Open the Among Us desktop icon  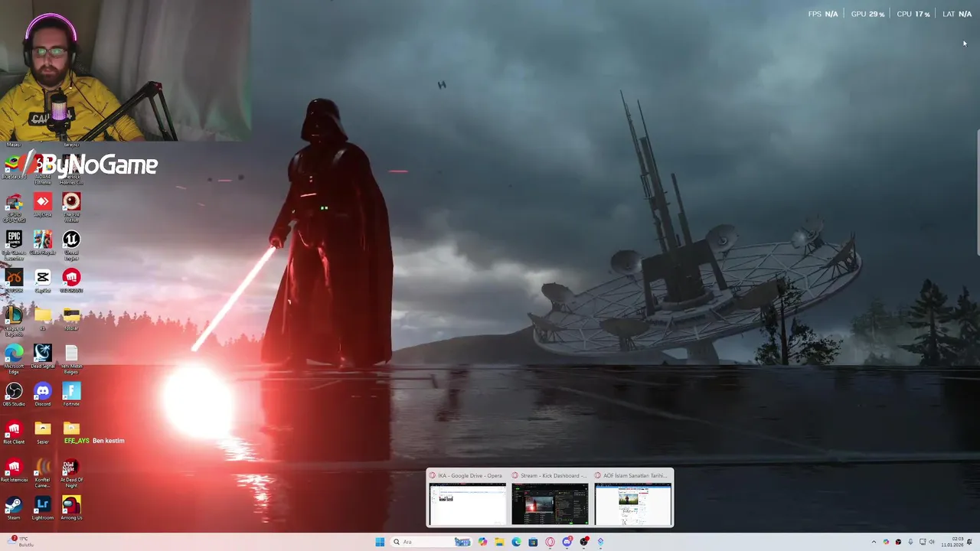[71, 508]
